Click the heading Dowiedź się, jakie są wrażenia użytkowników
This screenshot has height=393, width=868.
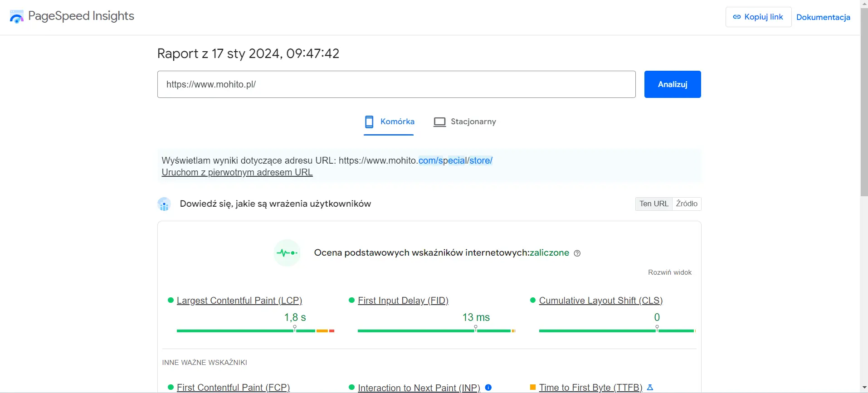275,204
